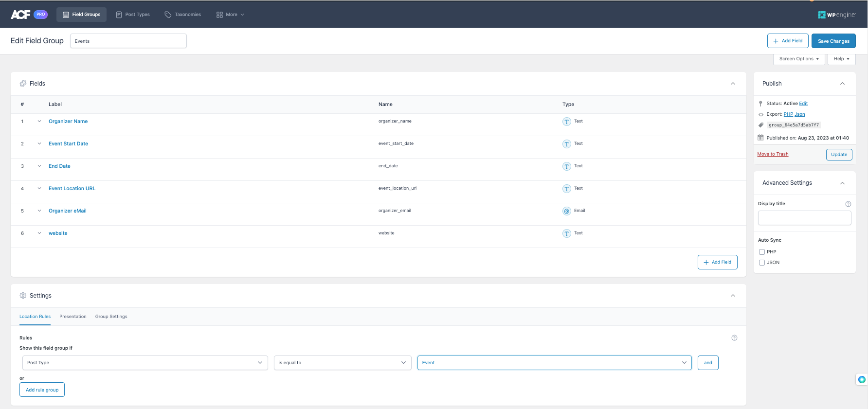868x409 pixels.
Task: Open the End Date field label
Action: point(59,166)
